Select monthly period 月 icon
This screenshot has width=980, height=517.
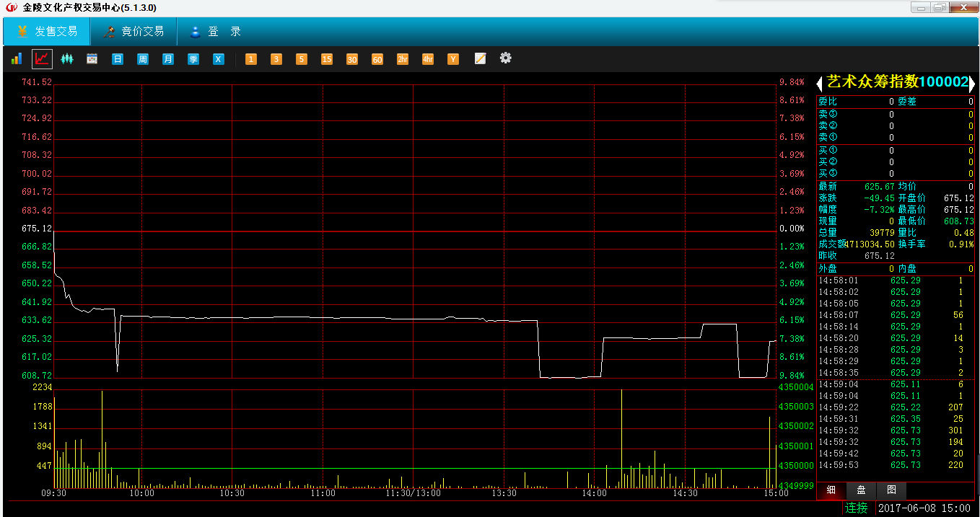click(168, 59)
